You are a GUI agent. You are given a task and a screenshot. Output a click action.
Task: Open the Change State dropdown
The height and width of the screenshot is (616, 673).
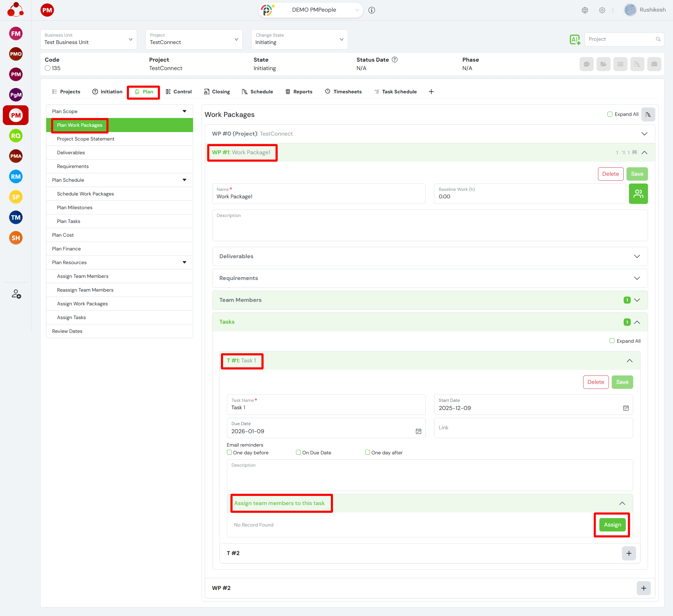pyautogui.click(x=299, y=39)
